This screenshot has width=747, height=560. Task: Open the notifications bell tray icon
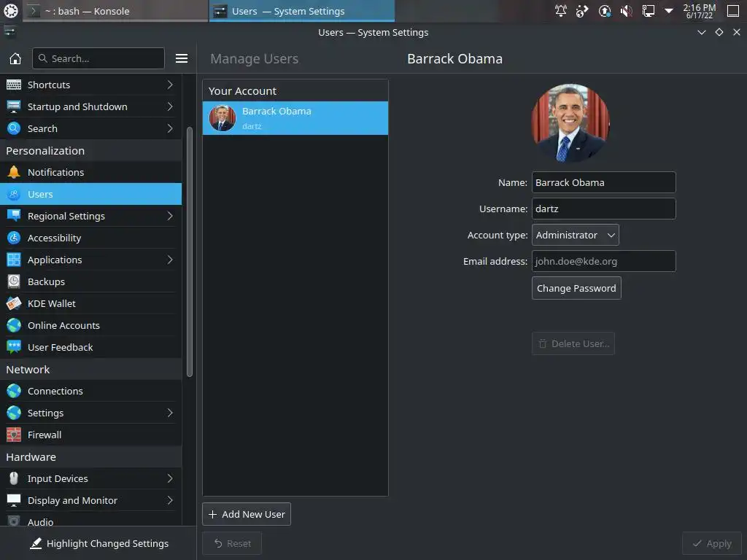(561, 10)
